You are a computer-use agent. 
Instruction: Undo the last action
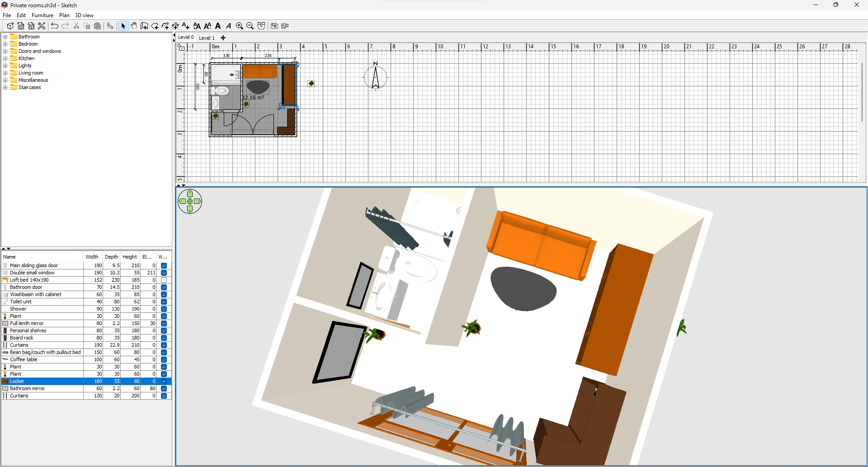click(55, 26)
